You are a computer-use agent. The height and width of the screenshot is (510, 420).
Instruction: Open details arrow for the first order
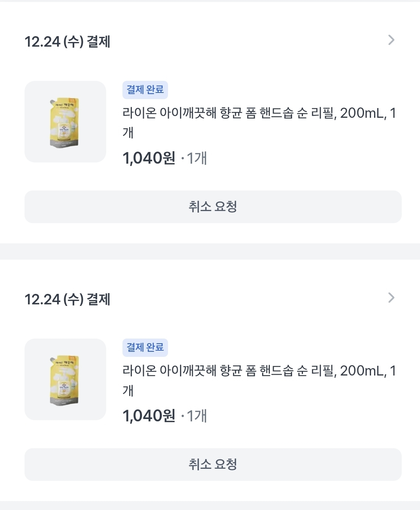pos(391,40)
